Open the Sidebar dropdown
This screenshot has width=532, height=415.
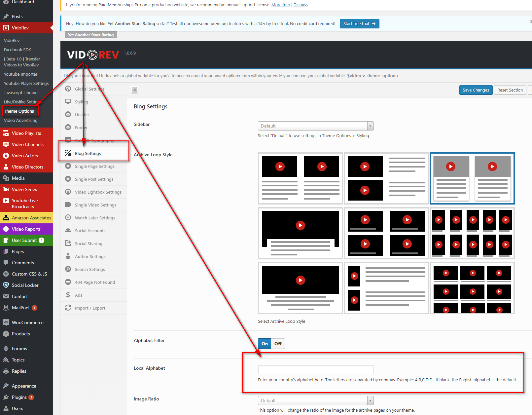point(315,126)
